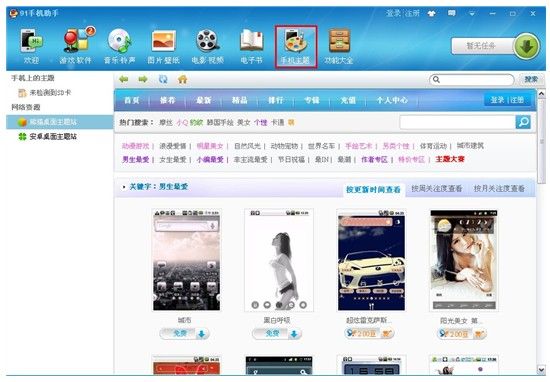Open the 图片壁纸 pictures wallpaper section
The height and width of the screenshot is (382, 550).
coord(163,46)
